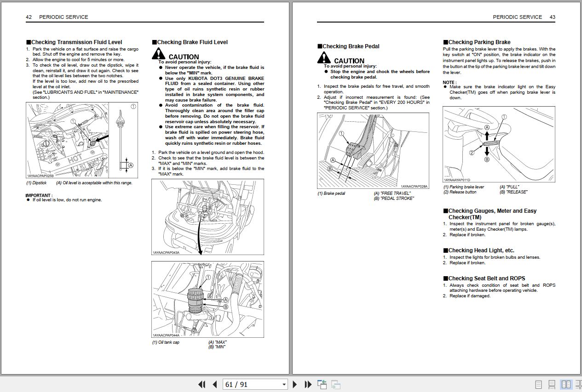Click the page 43 PERIODIC SERVICE header

(524, 17)
